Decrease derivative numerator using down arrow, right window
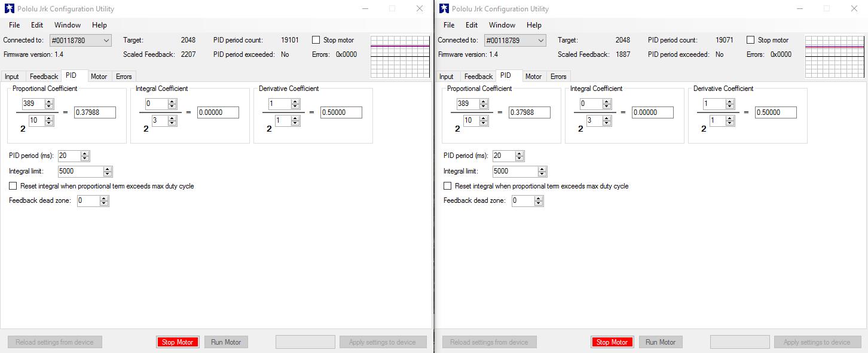The image size is (868, 353). [730, 106]
